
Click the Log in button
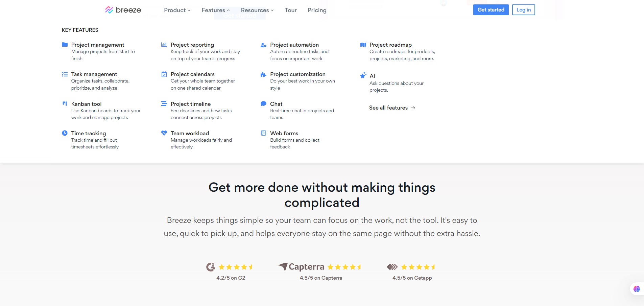coord(523,10)
